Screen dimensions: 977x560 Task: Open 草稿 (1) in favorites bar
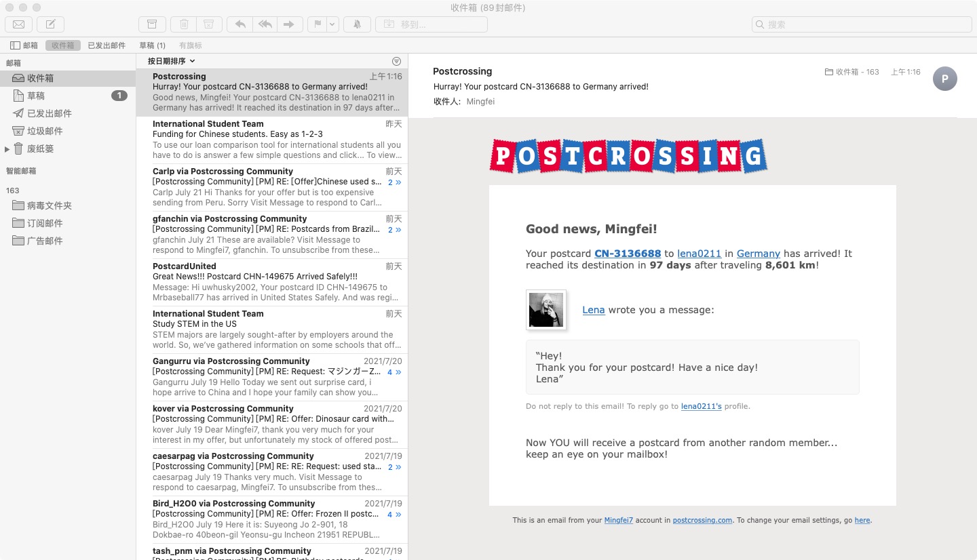point(152,45)
